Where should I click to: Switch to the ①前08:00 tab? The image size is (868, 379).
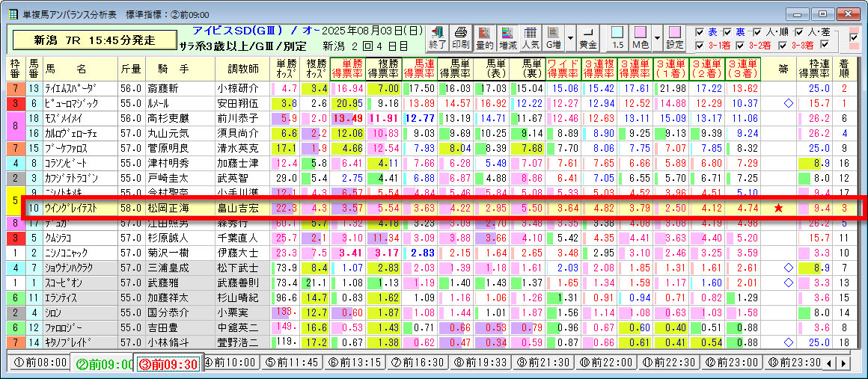39,363
